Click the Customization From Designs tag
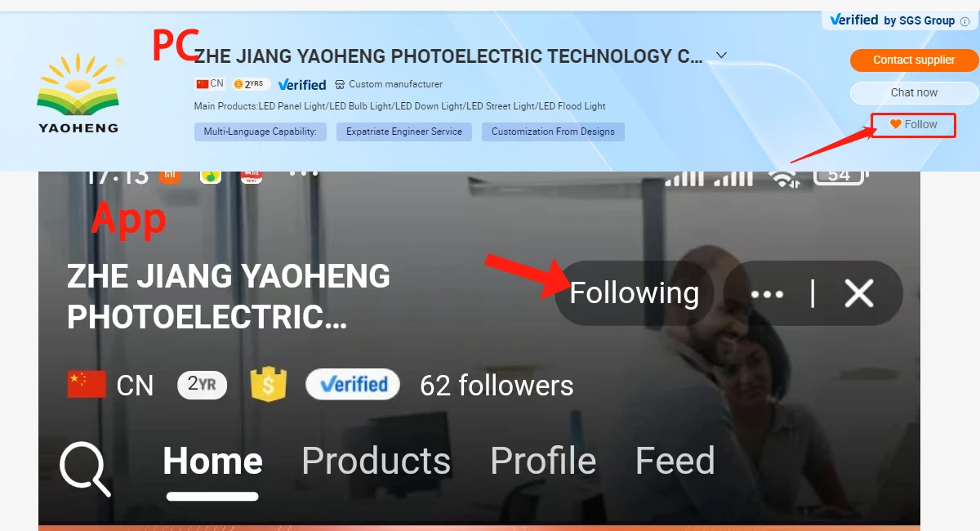 553,132
